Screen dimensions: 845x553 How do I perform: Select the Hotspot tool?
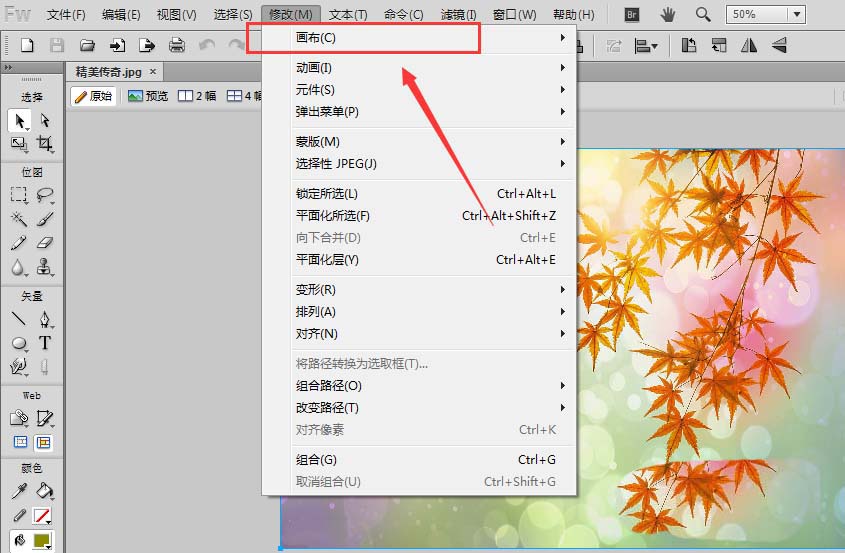point(19,418)
